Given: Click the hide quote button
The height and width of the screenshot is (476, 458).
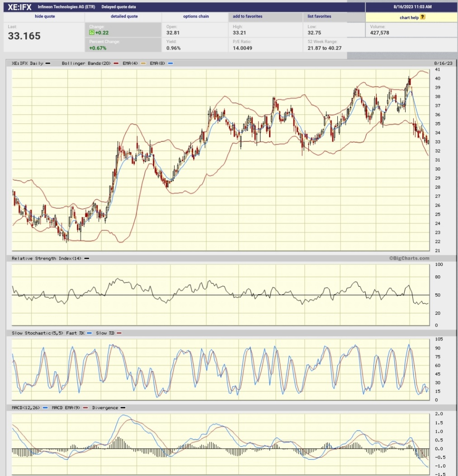Looking at the screenshot, I should tap(44, 16).
